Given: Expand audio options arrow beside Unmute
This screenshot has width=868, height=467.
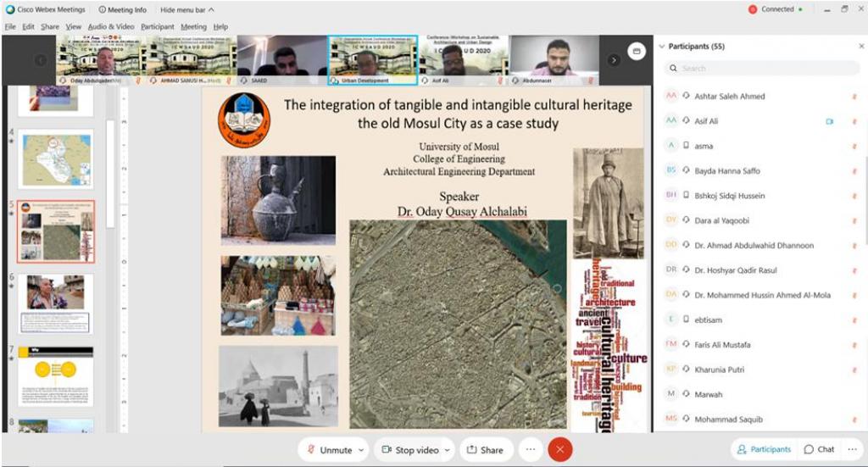Looking at the screenshot, I should click(x=362, y=450).
